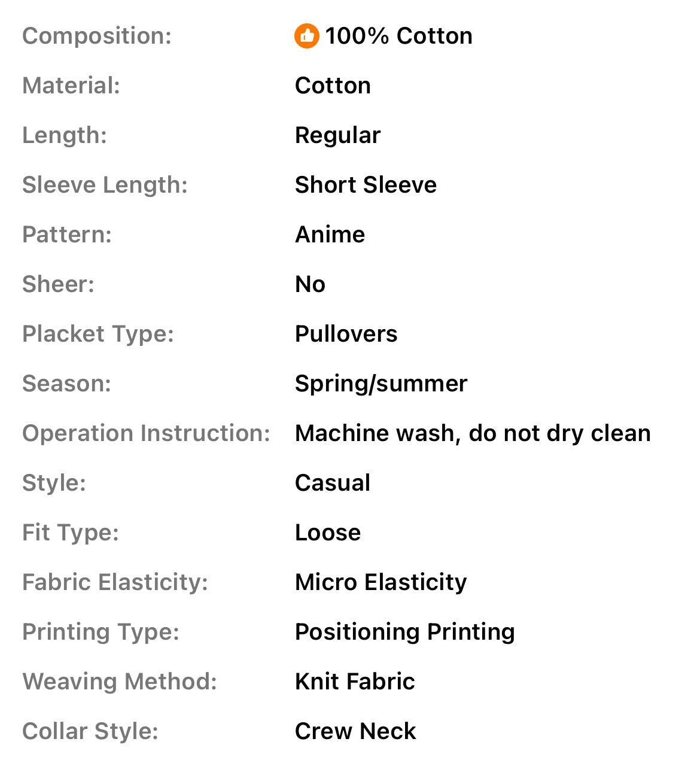700x760 pixels.
Task: Click the "Composition:" label
Action: click(97, 36)
